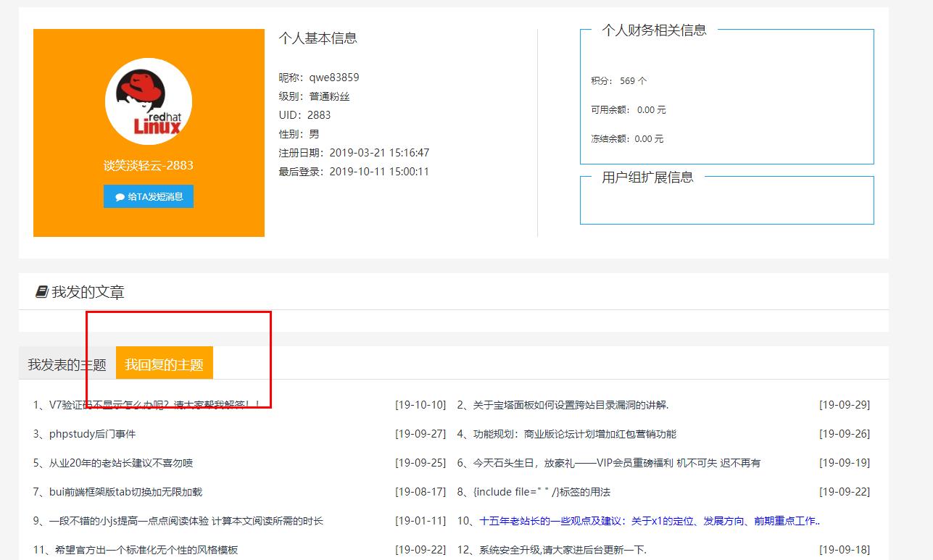Open 从业20年的老站长建议不喜勿喷 topic

point(120,463)
